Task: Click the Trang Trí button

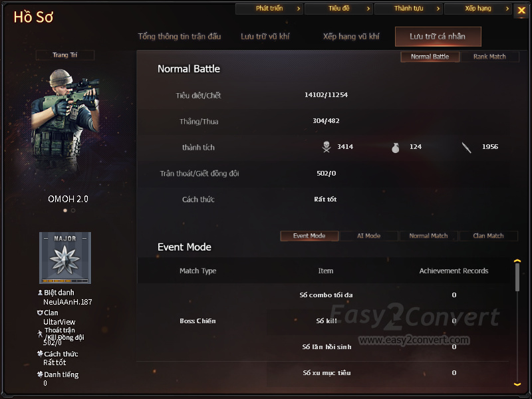Action: click(x=65, y=55)
